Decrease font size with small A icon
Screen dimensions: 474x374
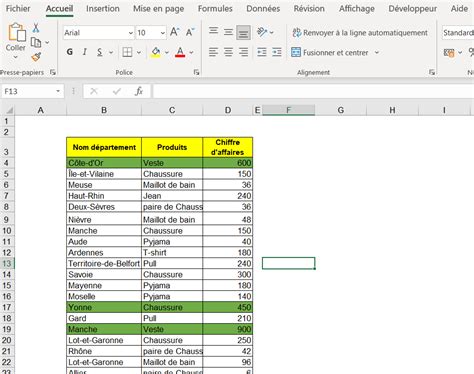click(x=190, y=32)
